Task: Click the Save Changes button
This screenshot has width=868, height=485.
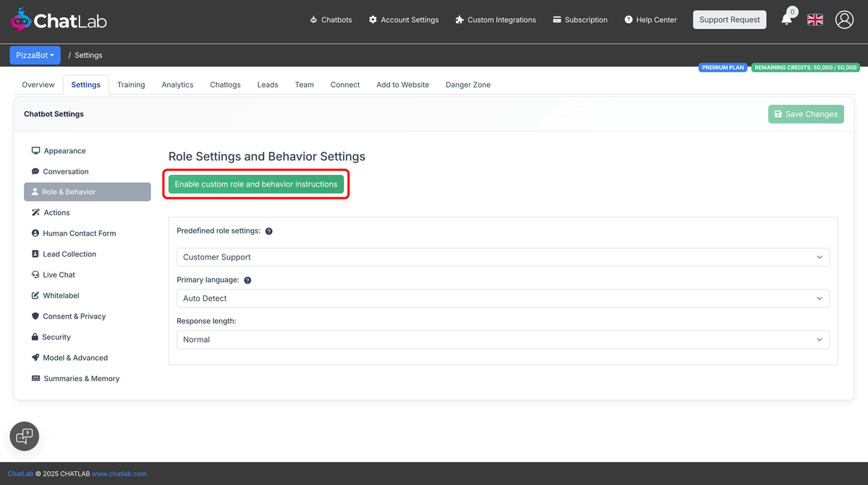Action: 806,113
